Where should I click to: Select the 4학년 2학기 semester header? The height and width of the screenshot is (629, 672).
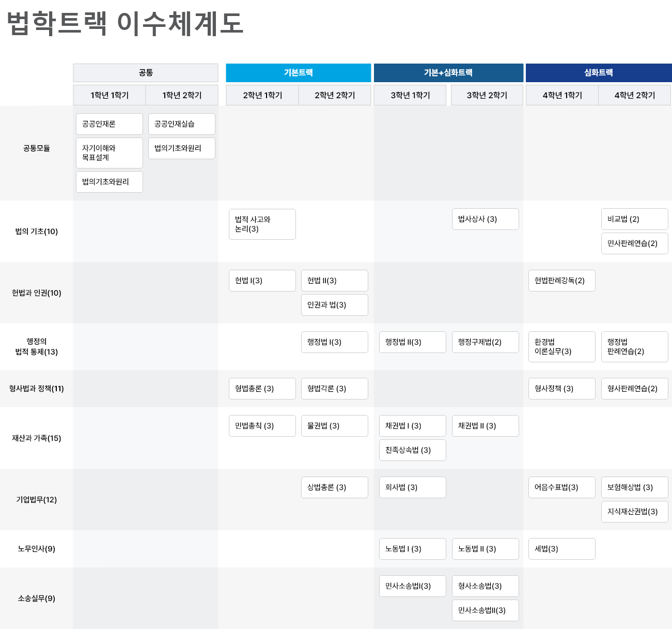[x=634, y=95]
